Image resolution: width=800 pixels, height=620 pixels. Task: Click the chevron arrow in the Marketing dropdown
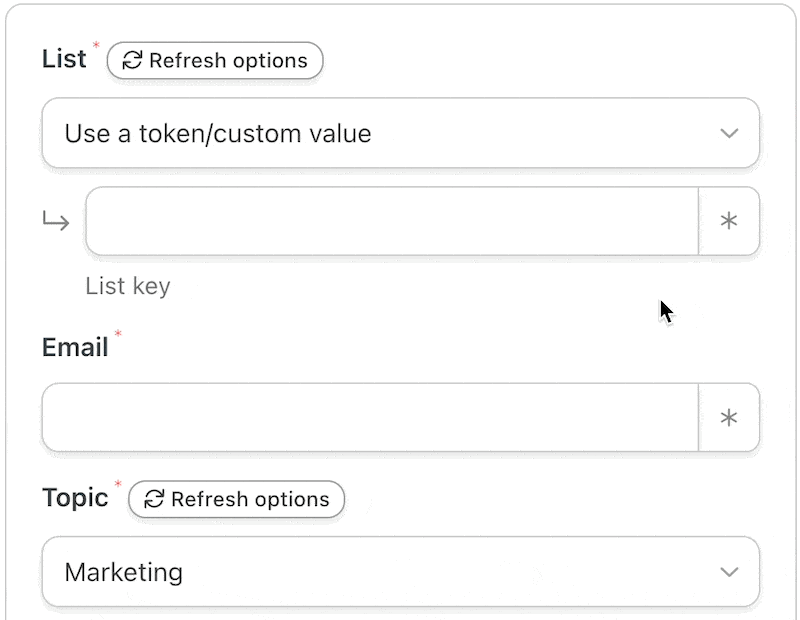729,572
